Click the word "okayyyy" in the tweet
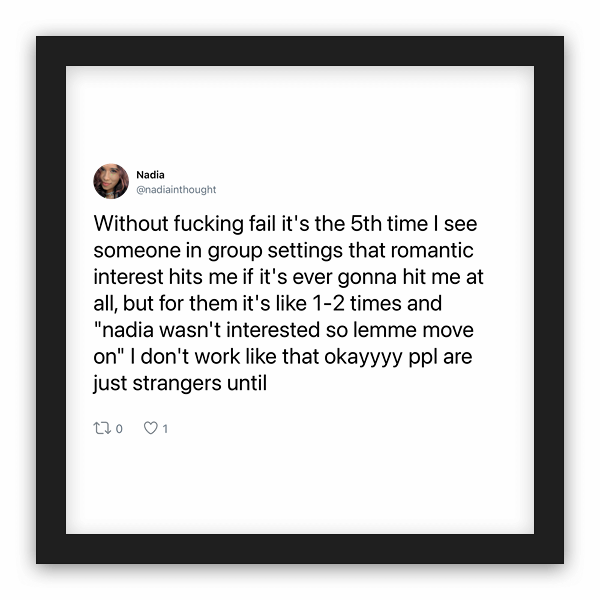 point(363,357)
